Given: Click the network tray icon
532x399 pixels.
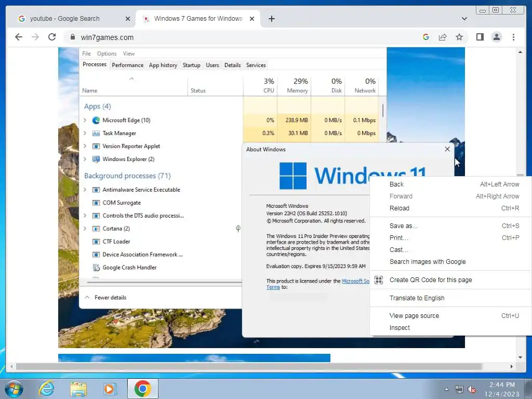Looking at the screenshot, I should tap(459, 389).
